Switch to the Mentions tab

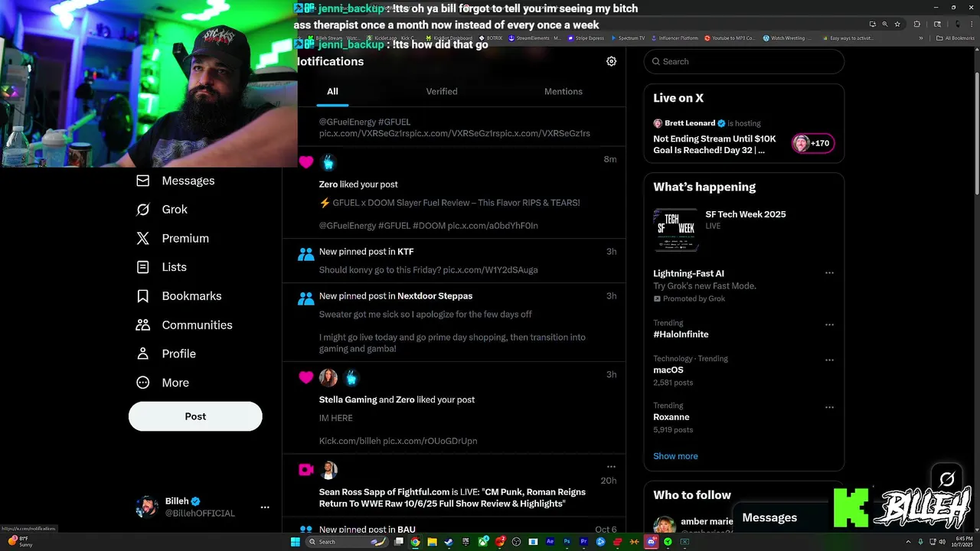[563, 92]
